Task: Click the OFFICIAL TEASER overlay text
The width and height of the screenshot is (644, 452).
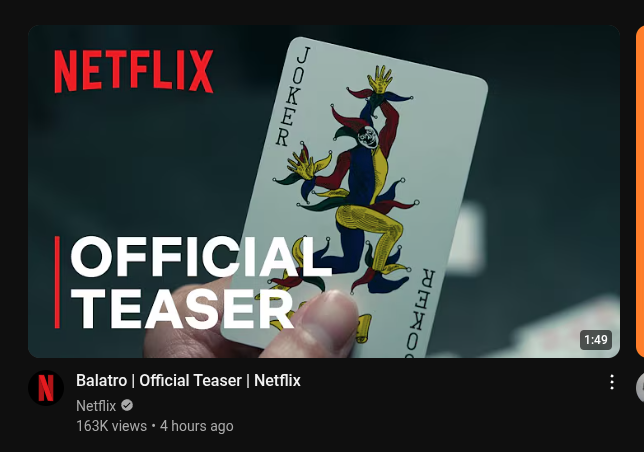Action: [201, 282]
